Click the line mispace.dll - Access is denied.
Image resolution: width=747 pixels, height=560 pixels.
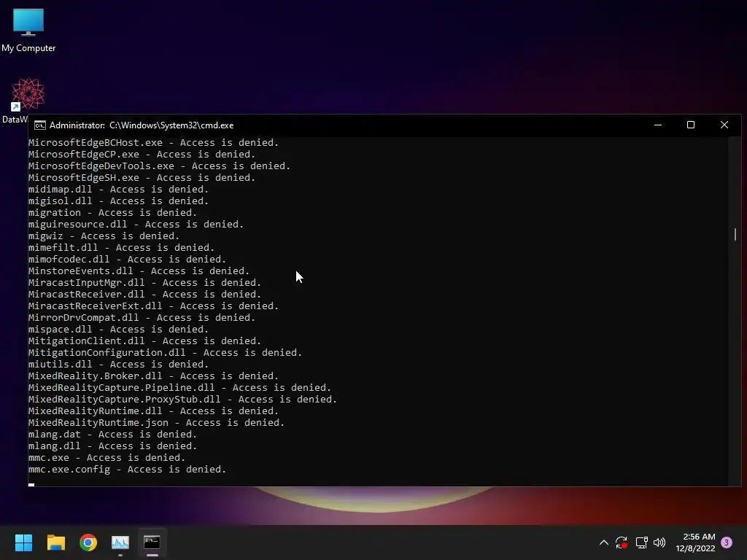[x=119, y=329]
